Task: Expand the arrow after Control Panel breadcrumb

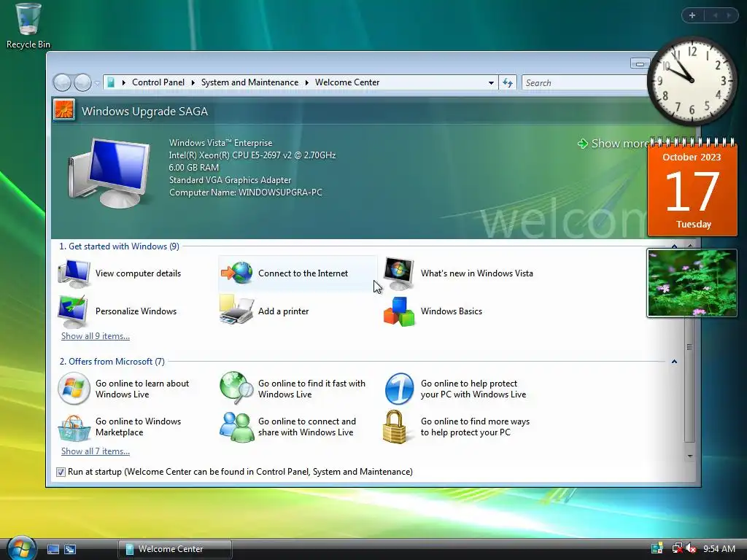Action: [193, 83]
